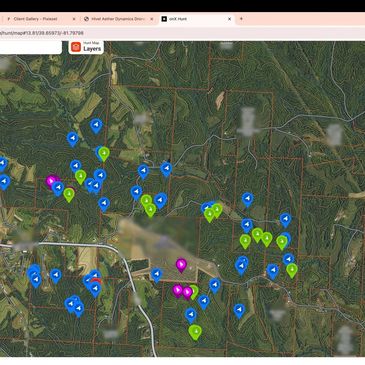This screenshot has width=365, height=365.
Task: Select the isolated blue pin in the southeast woods
Action: click(239, 311)
